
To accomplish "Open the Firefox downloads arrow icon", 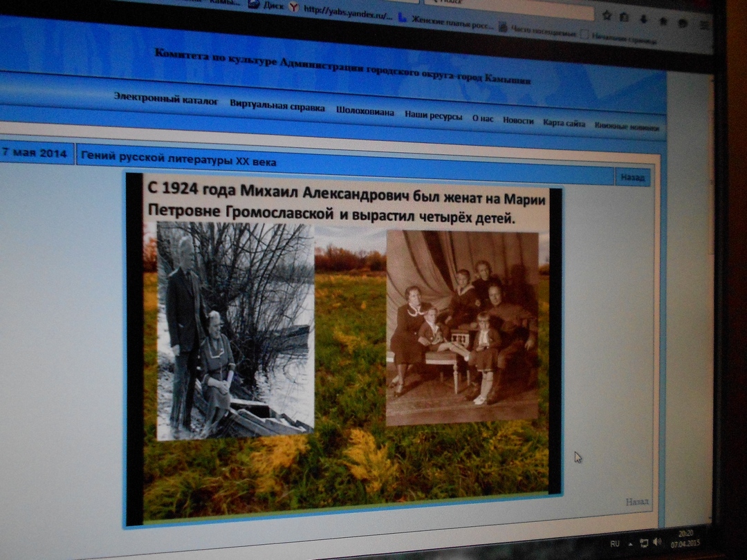I will [x=643, y=19].
